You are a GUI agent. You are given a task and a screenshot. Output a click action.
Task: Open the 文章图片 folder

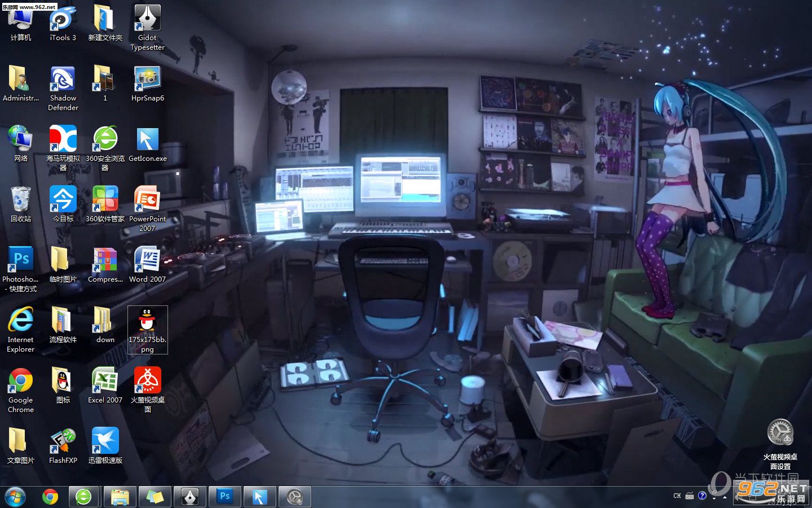pyautogui.click(x=21, y=446)
